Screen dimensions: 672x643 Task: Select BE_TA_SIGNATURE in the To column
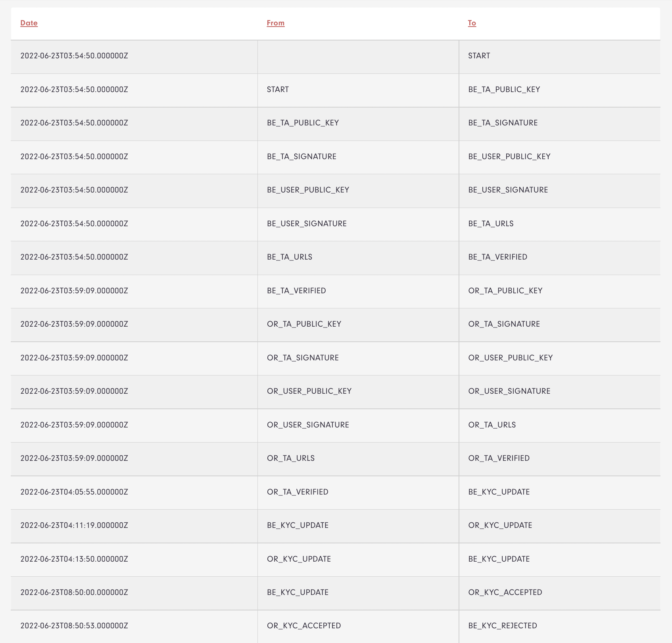503,123
